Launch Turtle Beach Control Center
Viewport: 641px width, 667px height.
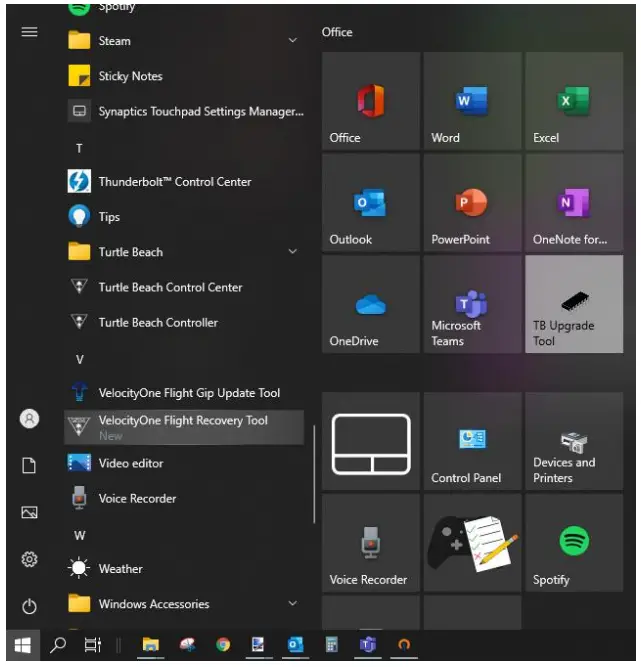[184, 287]
